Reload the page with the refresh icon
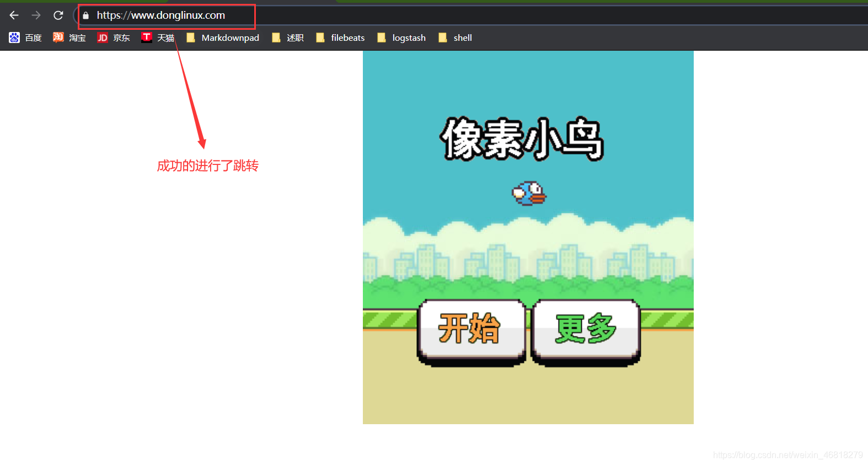The height and width of the screenshot is (465, 868). click(x=58, y=15)
